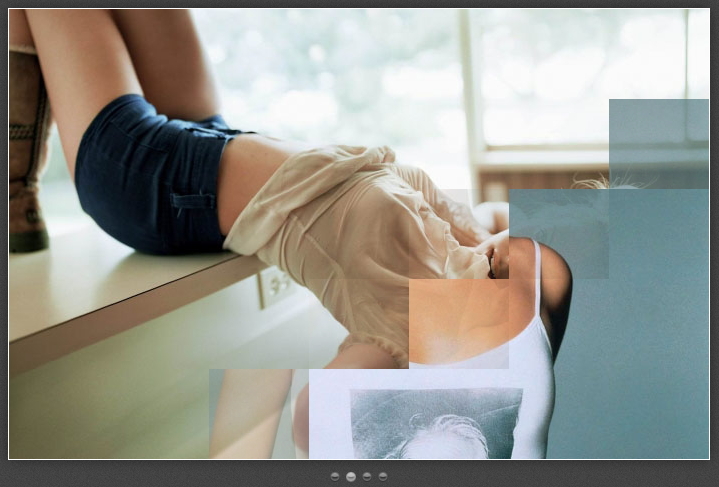Click the dark footer bar left of the dots

tap(160, 474)
